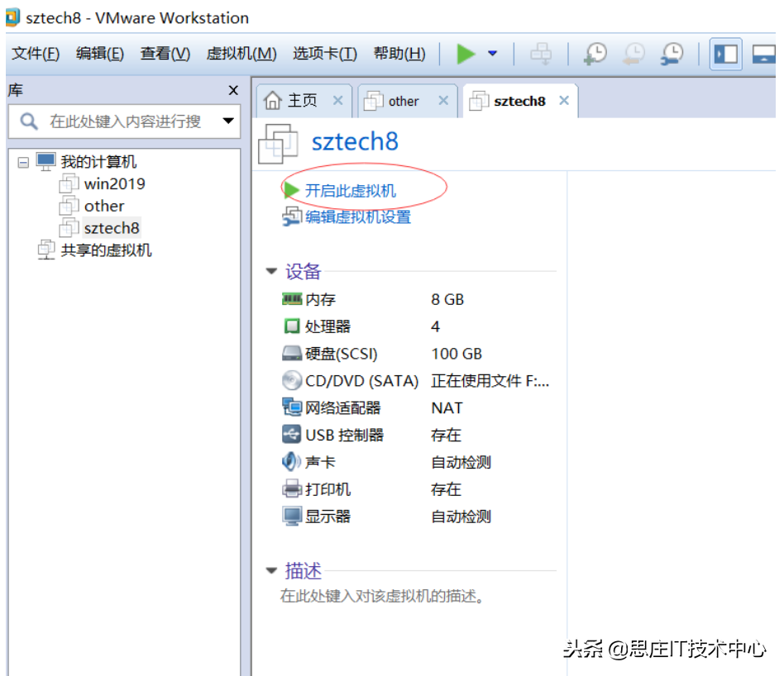Click inside the library search input field
Image resolution: width=784 pixels, height=676 pixels.
(124, 121)
